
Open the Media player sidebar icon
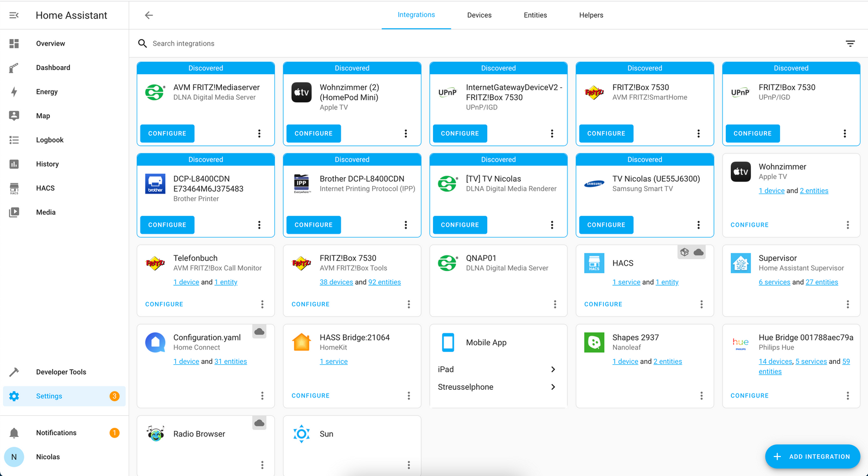(x=14, y=212)
